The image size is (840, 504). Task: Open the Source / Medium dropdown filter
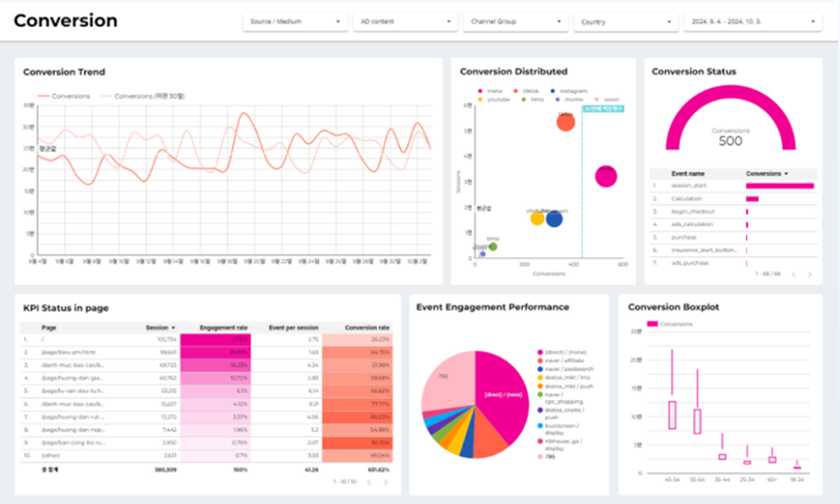295,21
